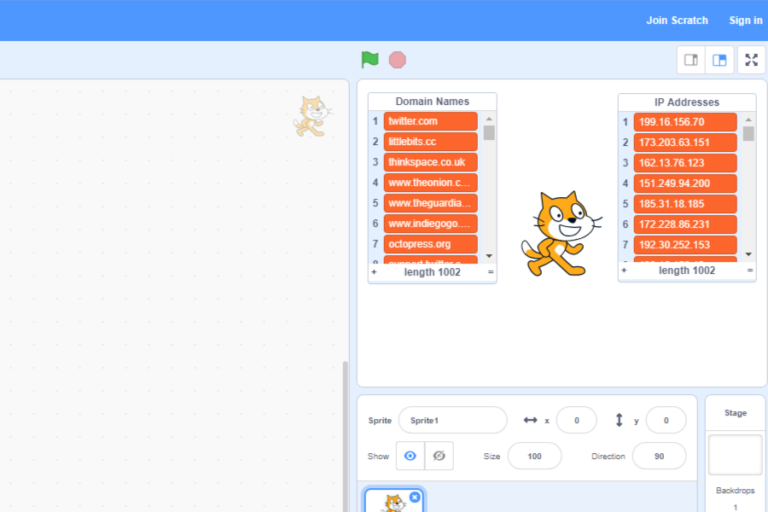Image resolution: width=768 pixels, height=512 pixels.
Task: Click the IP Addresses scrollbar thumb
Action: (x=748, y=133)
